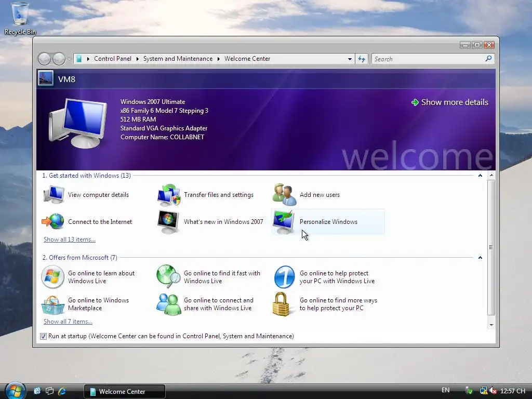Click the Connect to the Internet text
Image resolution: width=532 pixels, height=399 pixels.
[x=100, y=221]
